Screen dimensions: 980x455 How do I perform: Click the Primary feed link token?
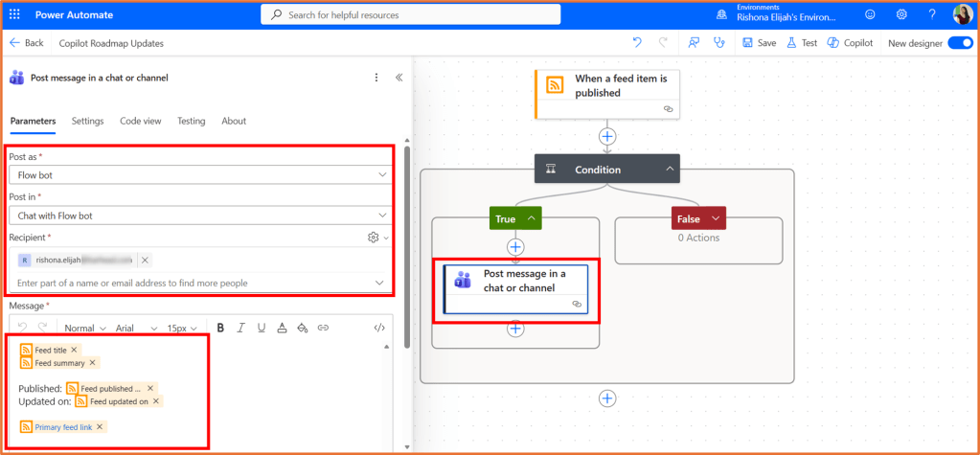[63, 427]
